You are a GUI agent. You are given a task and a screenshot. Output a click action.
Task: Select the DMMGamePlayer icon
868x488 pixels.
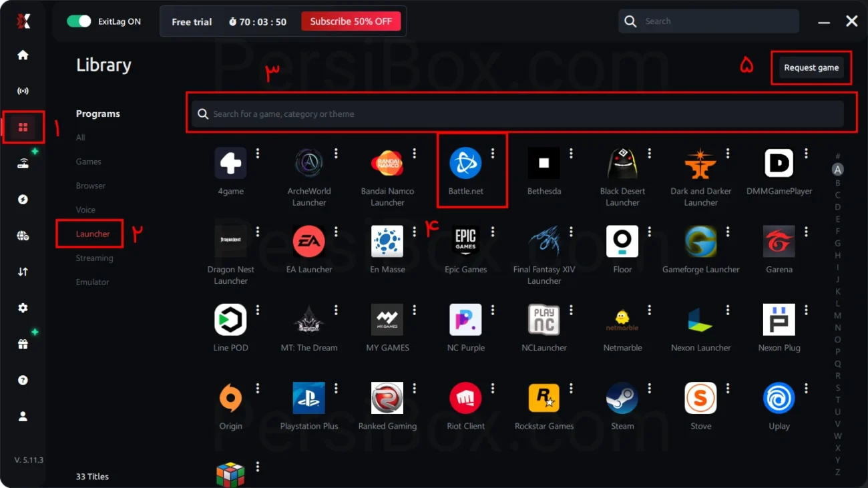coord(779,163)
